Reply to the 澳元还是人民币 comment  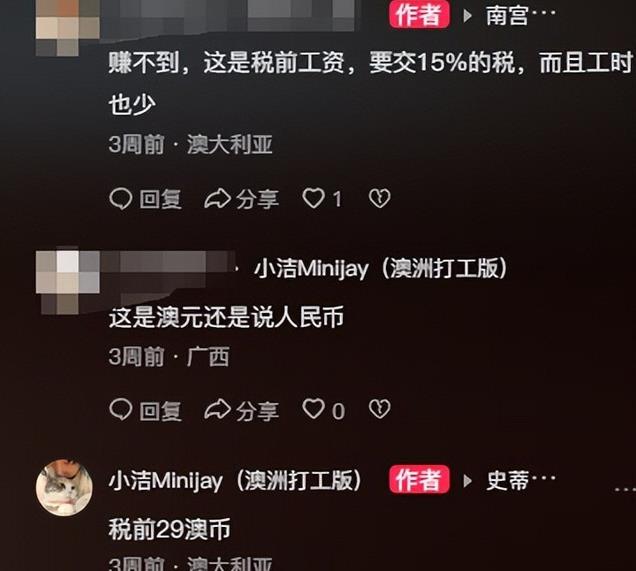pyautogui.click(x=145, y=410)
